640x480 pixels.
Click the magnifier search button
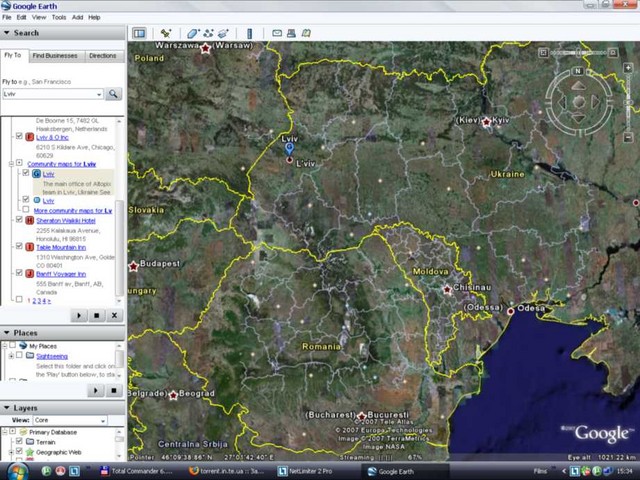pyautogui.click(x=113, y=94)
